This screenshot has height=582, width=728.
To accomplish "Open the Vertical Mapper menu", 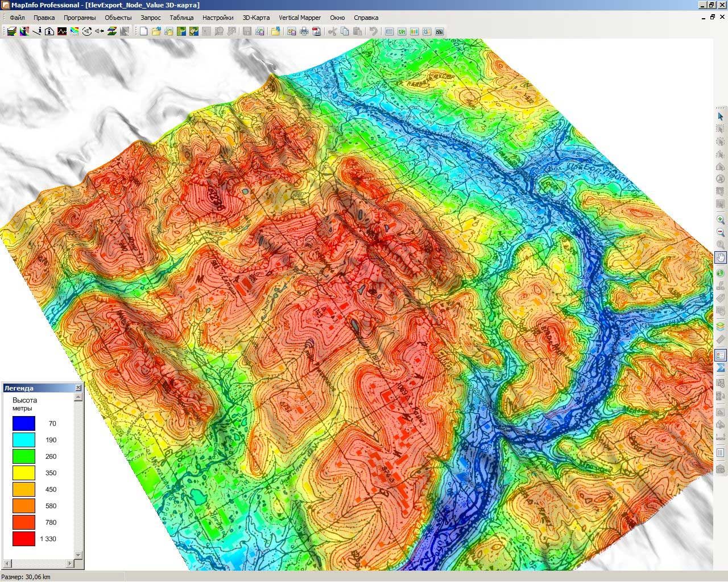I will [x=300, y=18].
